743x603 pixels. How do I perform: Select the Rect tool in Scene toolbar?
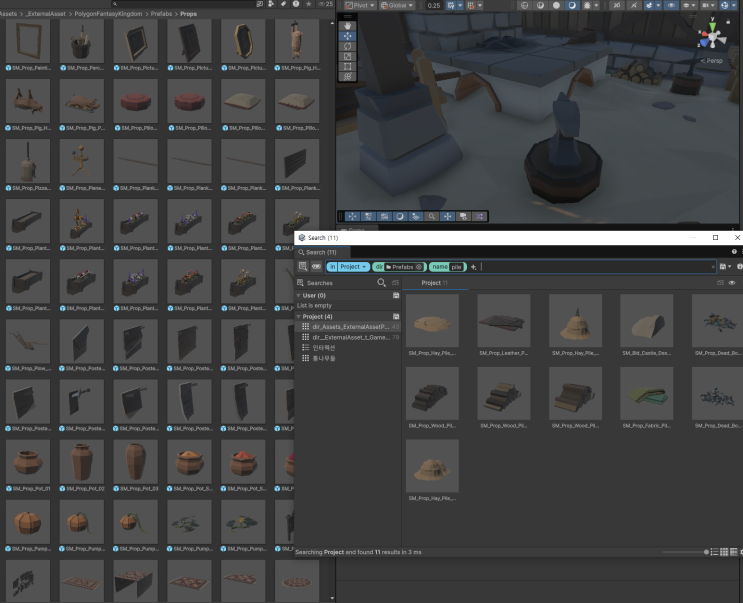click(x=347, y=66)
